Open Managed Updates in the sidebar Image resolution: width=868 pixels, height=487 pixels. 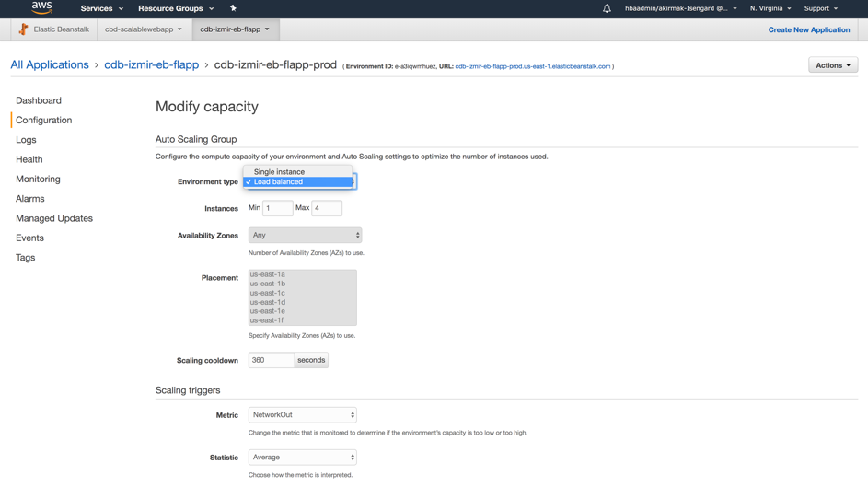[x=54, y=218]
